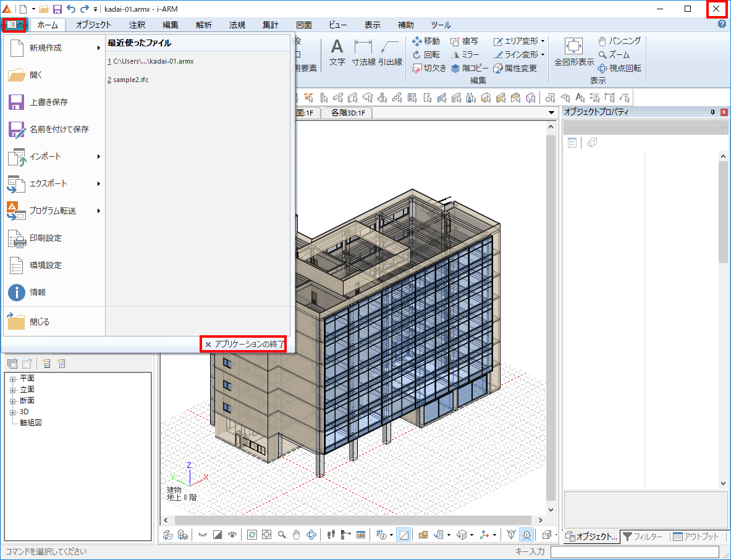The height and width of the screenshot is (560, 731).
Task: Click the ミラー mirror tool
Action: [465, 54]
